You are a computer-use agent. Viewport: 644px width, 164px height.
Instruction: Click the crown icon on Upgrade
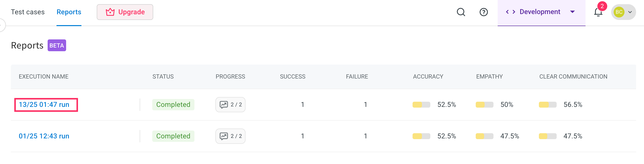[x=110, y=12]
